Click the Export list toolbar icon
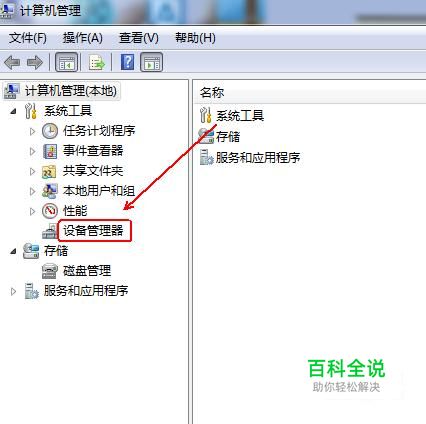 97,62
